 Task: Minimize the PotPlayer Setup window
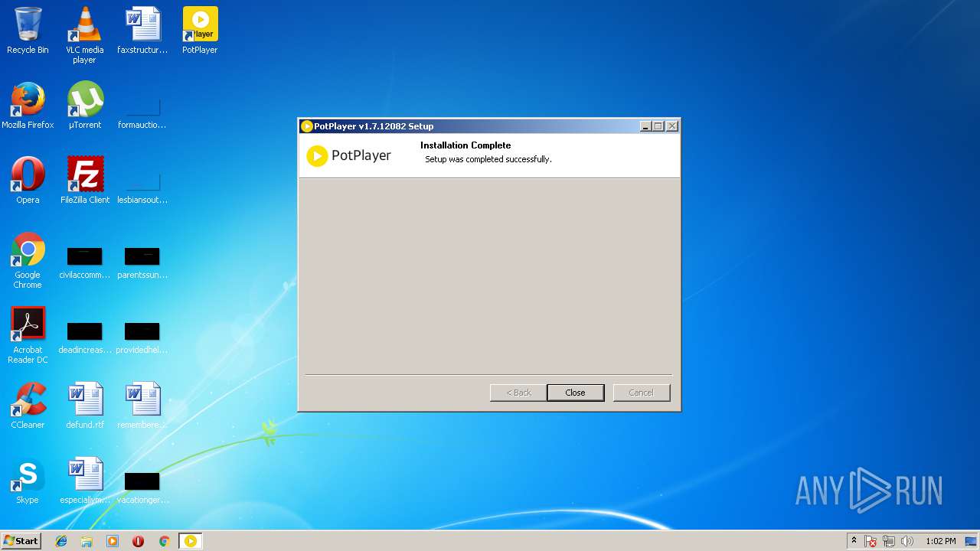[x=645, y=126]
